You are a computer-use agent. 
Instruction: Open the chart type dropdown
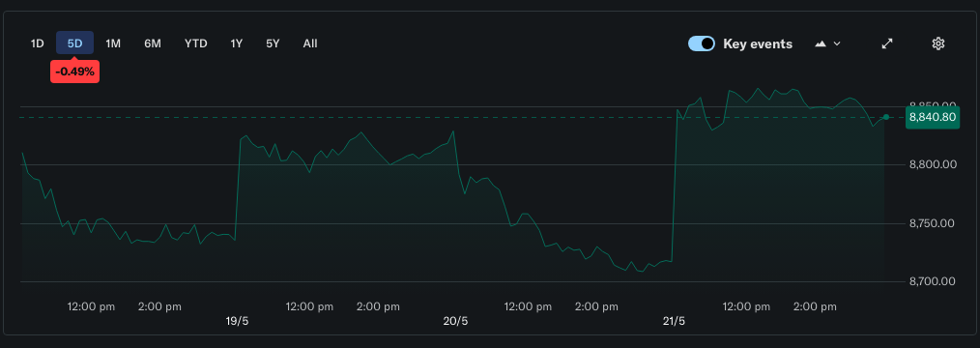pos(827,43)
